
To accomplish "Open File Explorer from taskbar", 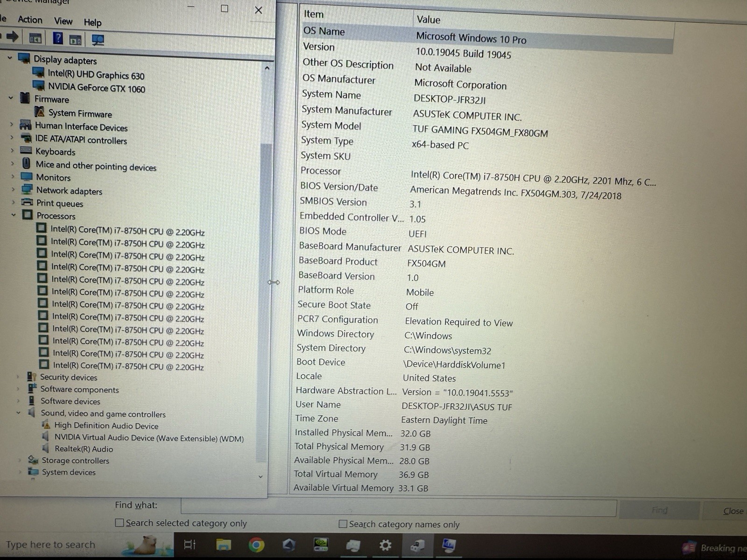I will pos(224,545).
